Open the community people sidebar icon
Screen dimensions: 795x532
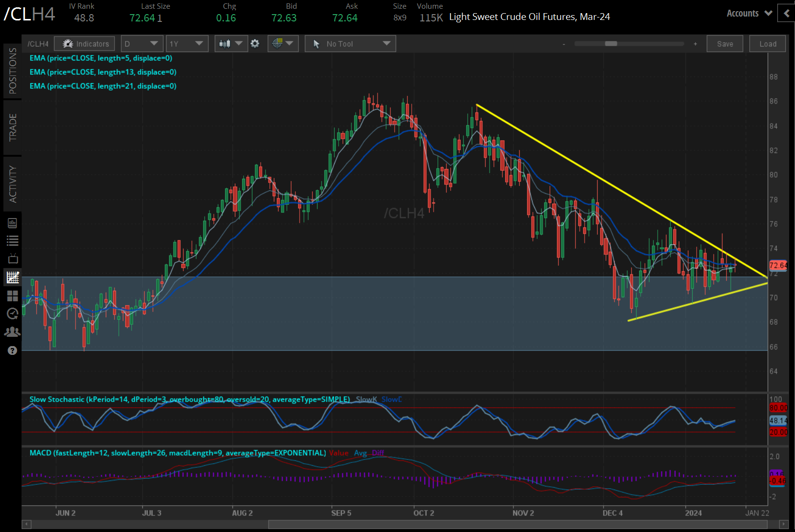13,332
